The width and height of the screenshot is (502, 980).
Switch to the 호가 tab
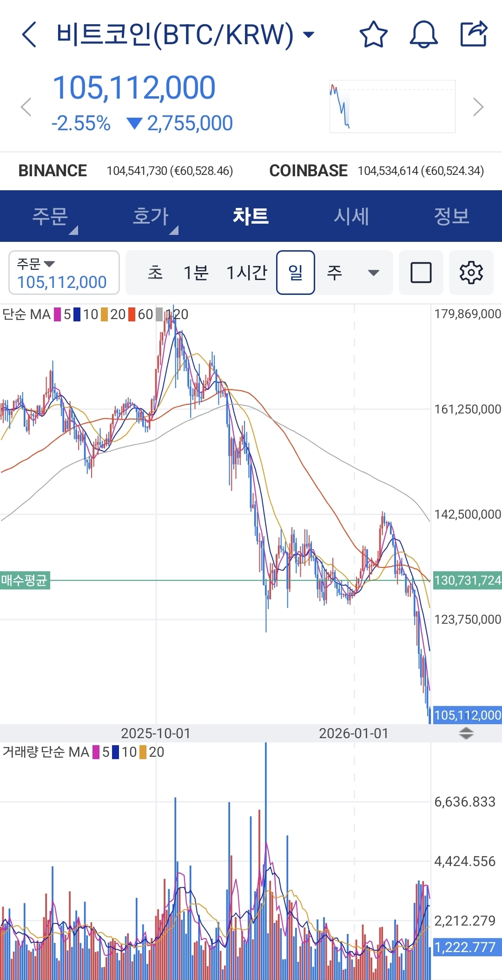(151, 216)
